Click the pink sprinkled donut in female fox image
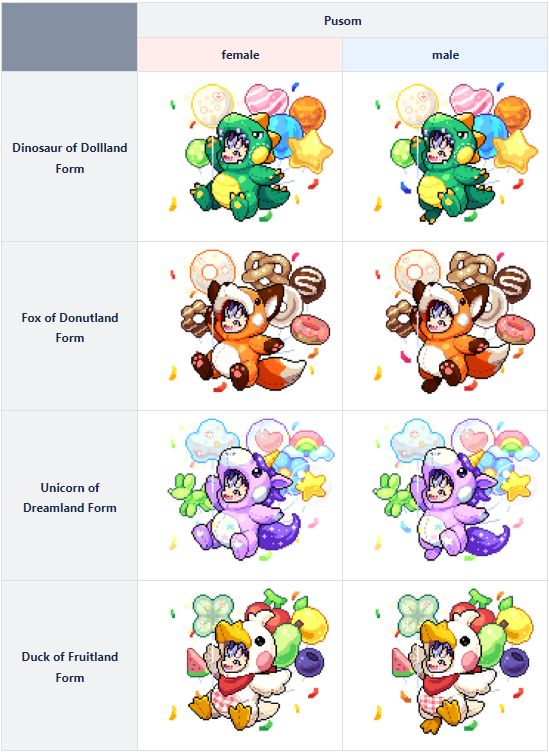549x753 pixels. click(311, 329)
